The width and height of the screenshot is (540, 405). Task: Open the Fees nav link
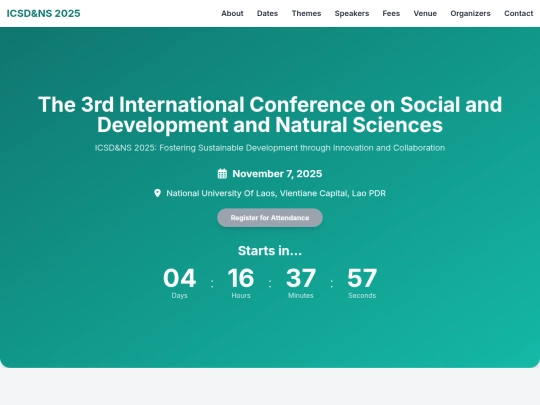391,13
